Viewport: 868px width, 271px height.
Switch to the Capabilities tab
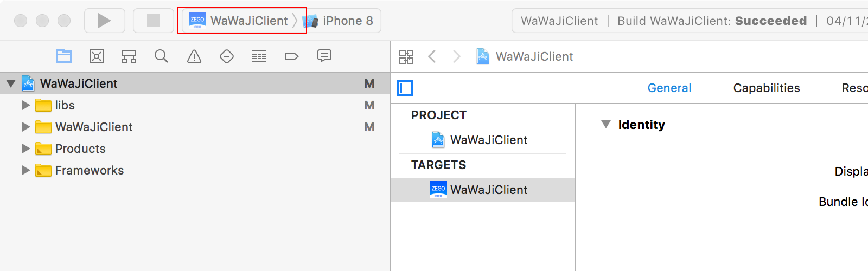point(767,88)
